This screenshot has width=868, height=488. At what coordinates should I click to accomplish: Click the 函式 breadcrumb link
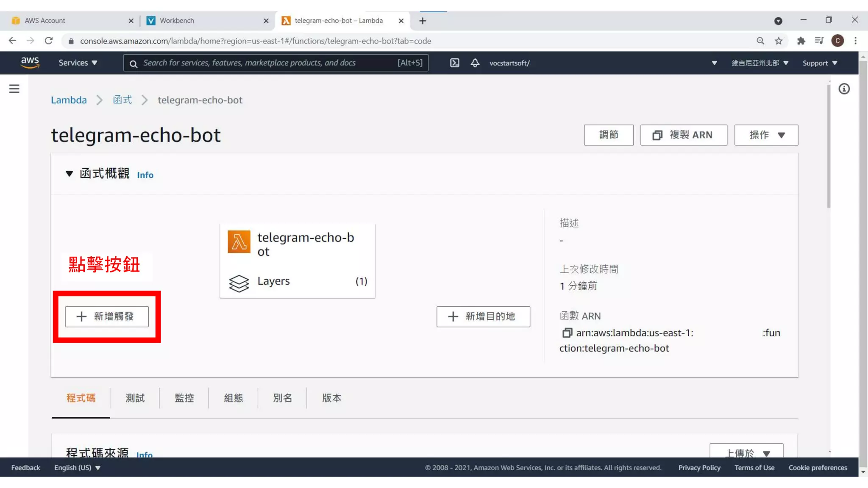point(122,100)
